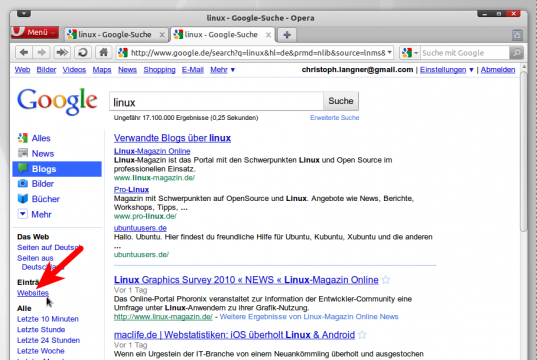Close the active second Google-Suche tab
This screenshot has height=360, width=537.
point(268,35)
